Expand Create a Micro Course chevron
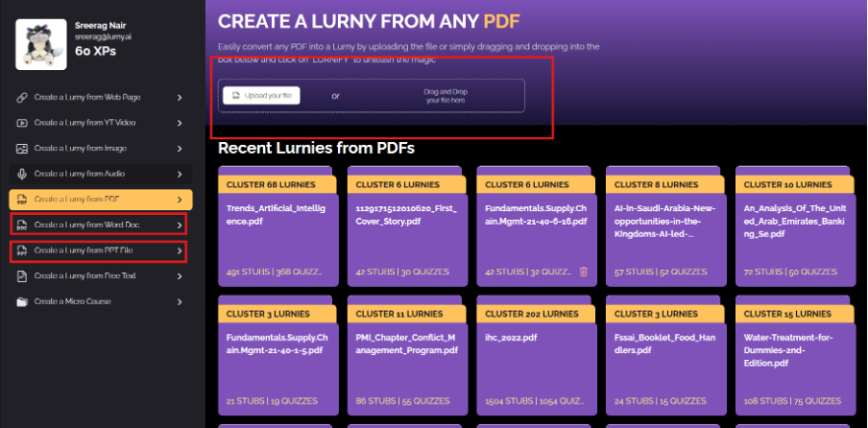This screenshot has height=428, width=868. [180, 302]
